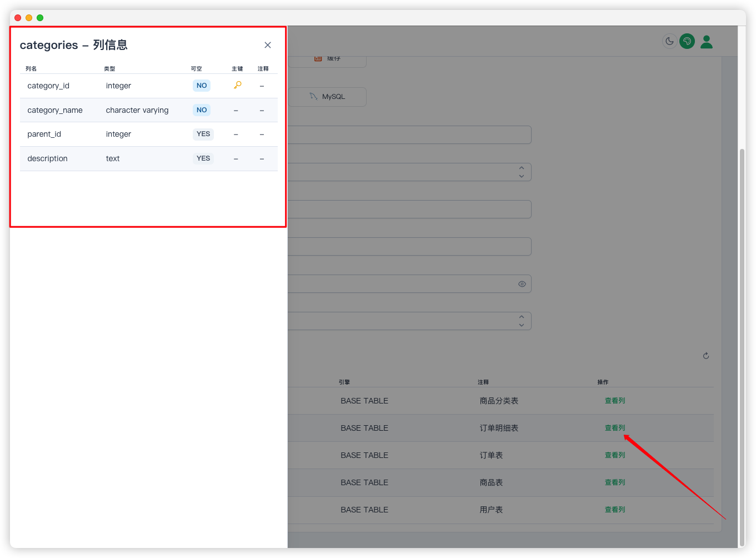This screenshot has width=756, height=558.
Task: Click BASE TABLE in the 订单表 row
Action: pyautogui.click(x=364, y=455)
